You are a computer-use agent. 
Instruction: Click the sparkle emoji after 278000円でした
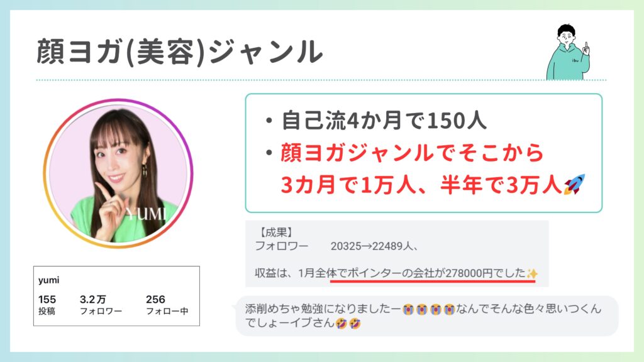pyautogui.click(x=532, y=273)
